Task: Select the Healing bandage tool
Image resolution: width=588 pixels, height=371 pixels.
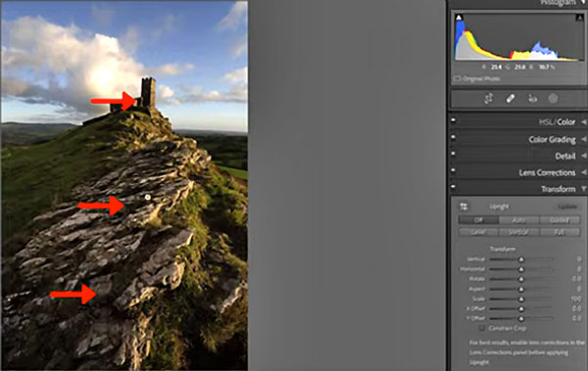Action: [511, 99]
